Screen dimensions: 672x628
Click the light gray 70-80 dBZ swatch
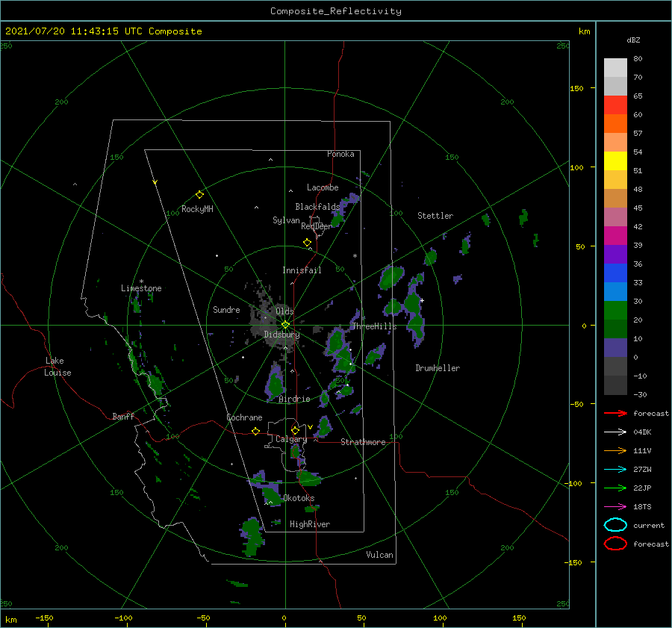(615, 68)
